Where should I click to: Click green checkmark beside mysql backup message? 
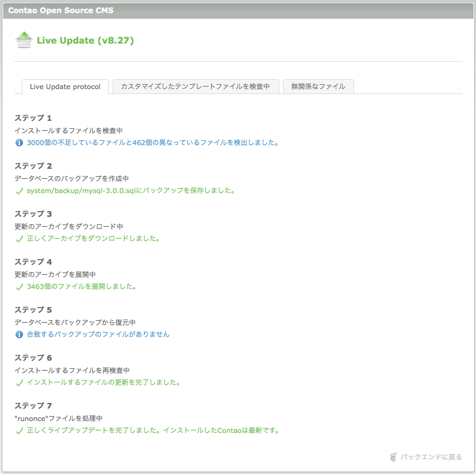[19, 191]
